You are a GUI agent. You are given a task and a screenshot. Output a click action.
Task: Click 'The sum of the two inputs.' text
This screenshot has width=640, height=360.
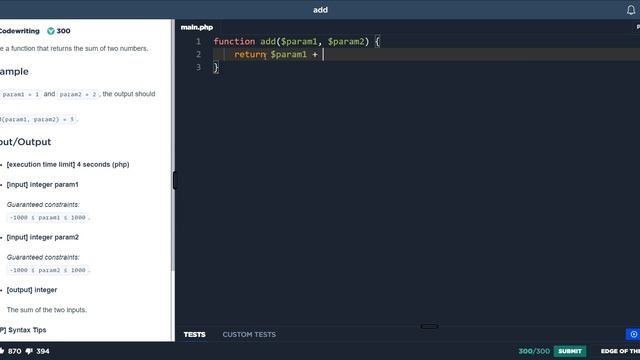click(47, 310)
